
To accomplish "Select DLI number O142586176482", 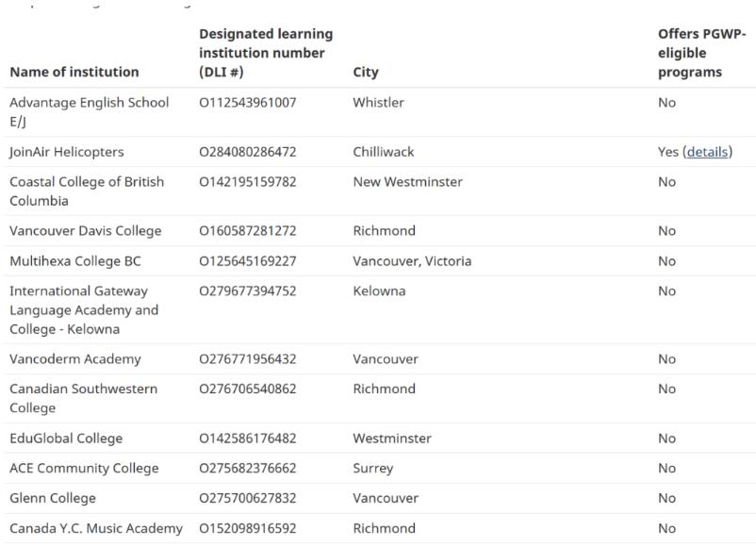I will [247, 439].
